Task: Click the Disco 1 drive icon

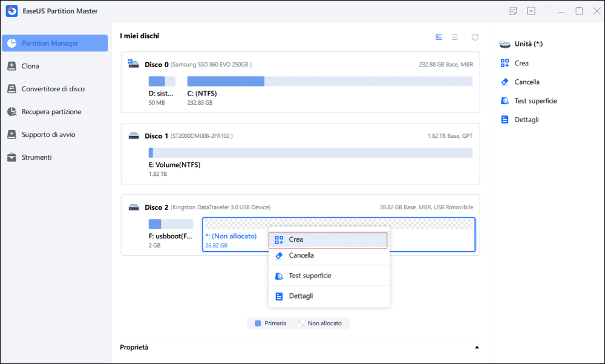Action: pyautogui.click(x=134, y=135)
